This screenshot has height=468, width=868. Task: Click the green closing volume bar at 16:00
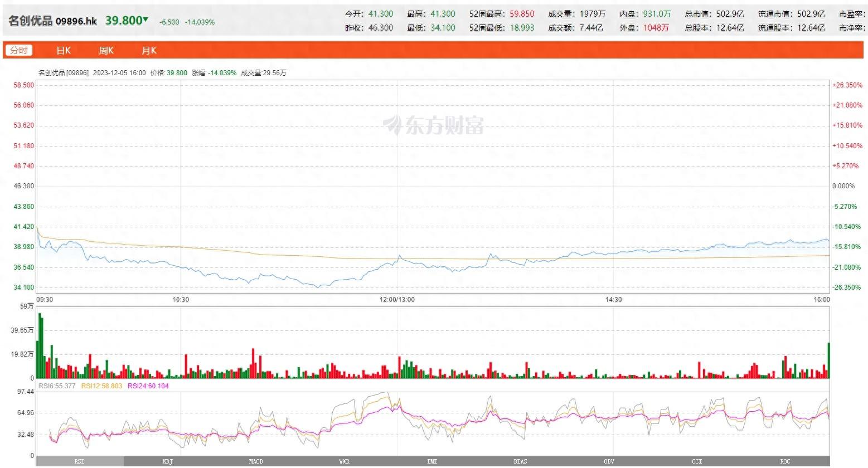tap(828, 360)
